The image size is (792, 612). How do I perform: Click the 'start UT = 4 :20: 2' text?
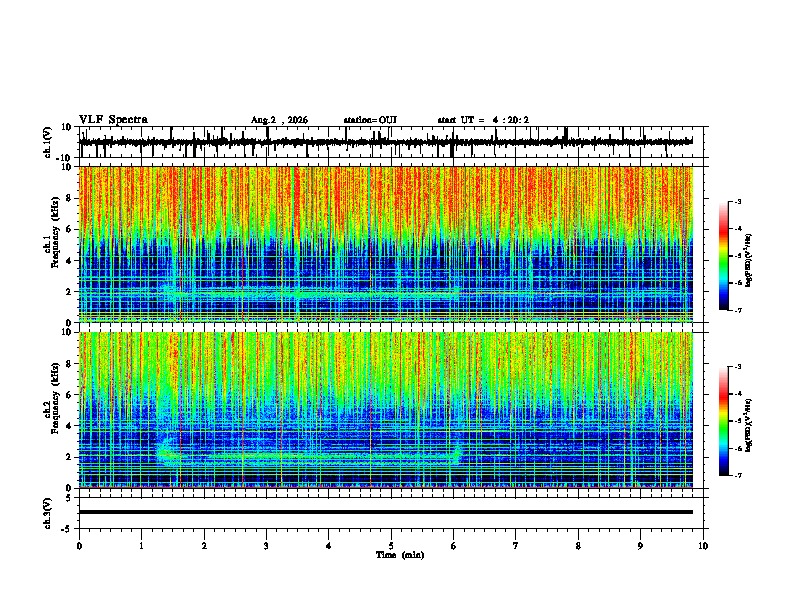[483, 120]
